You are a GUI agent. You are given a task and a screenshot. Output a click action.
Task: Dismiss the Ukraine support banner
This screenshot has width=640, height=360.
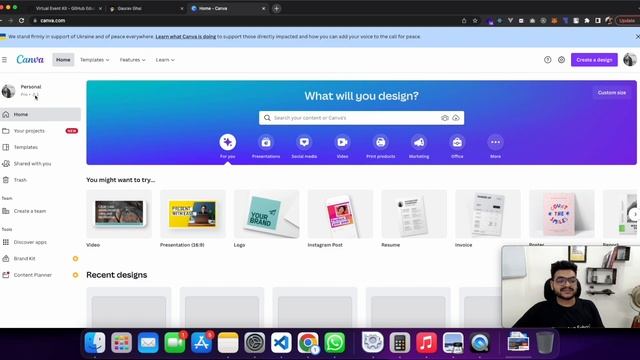pos(637,37)
